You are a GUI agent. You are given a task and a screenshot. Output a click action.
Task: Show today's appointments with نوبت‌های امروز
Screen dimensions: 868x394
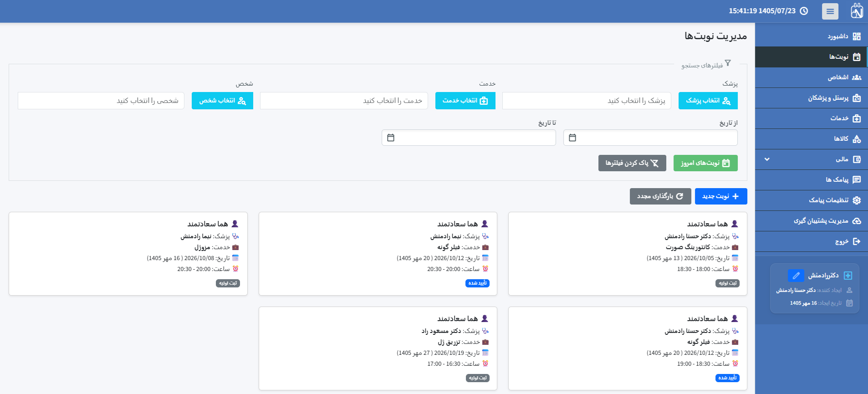tap(705, 163)
